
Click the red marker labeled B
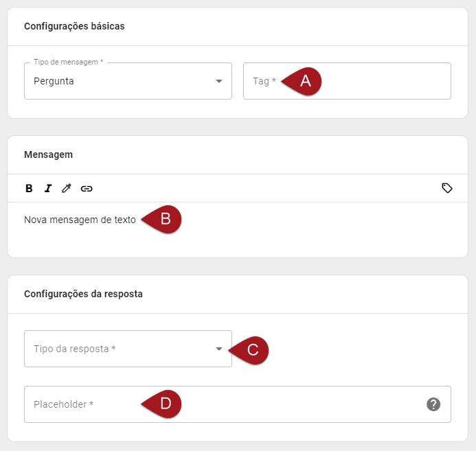click(x=163, y=220)
